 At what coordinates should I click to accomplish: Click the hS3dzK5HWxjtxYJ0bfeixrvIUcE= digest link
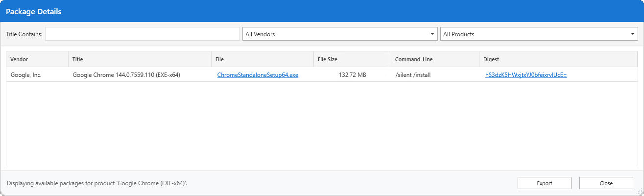pyautogui.click(x=525, y=75)
